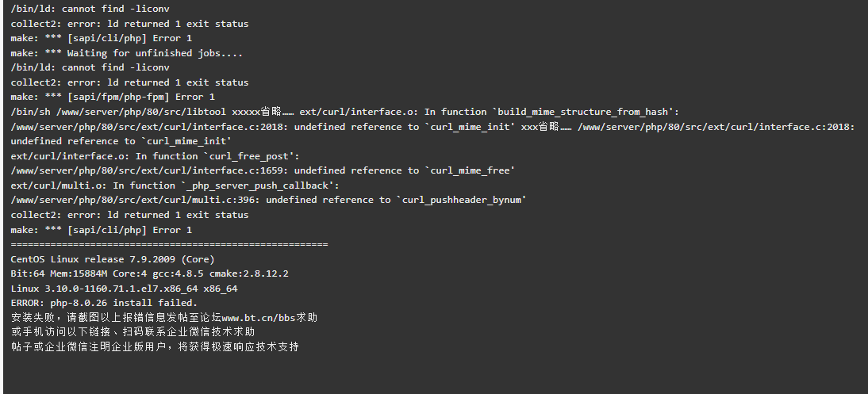Click the '或手机访问以下链接' line
The height and width of the screenshot is (394, 868).
(x=133, y=332)
